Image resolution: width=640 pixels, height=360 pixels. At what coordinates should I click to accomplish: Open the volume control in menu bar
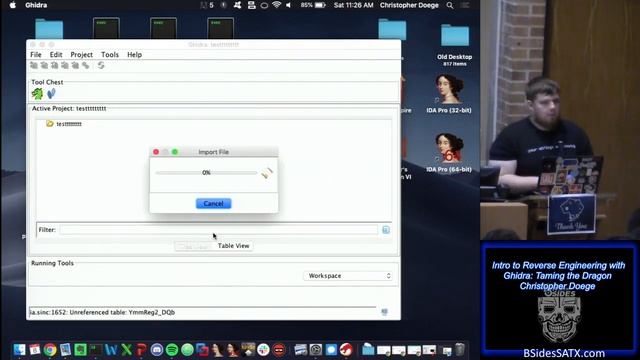tap(289, 5)
